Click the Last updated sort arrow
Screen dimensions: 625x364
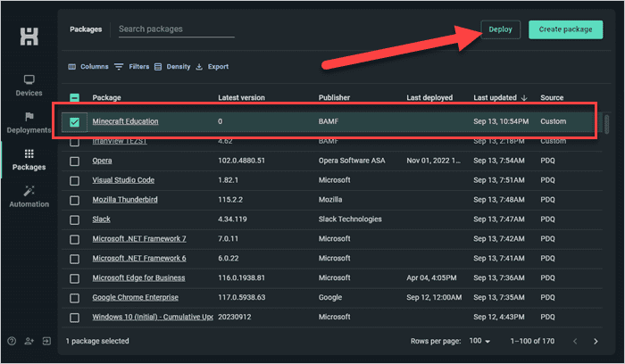pyautogui.click(x=524, y=97)
